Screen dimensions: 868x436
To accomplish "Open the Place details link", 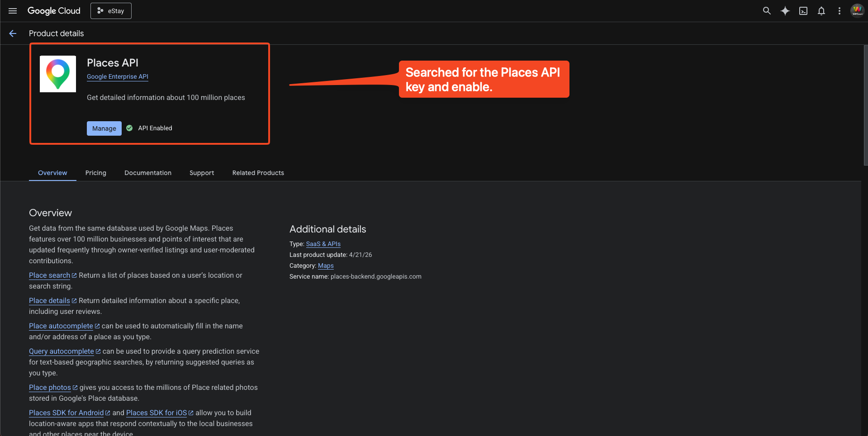I will [49, 301].
